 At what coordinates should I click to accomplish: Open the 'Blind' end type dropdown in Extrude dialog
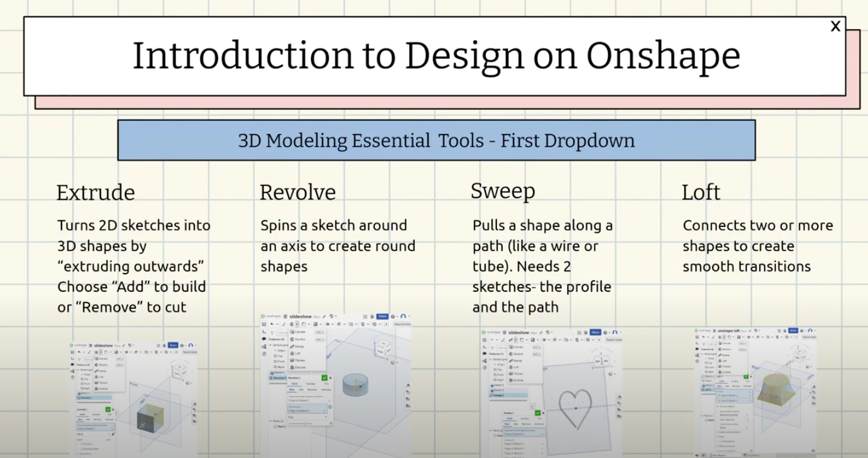pos(94,434)
